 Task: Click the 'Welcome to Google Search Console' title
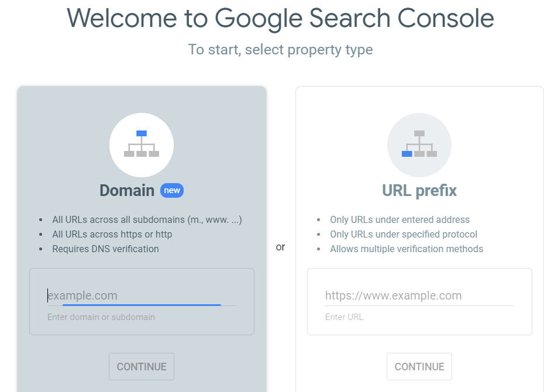280,18
